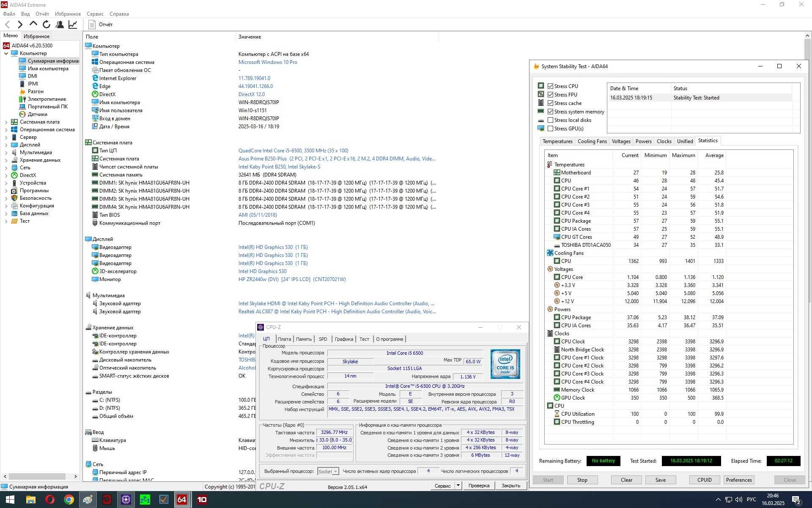Expand Системная плата tree node

click(6, 122)
